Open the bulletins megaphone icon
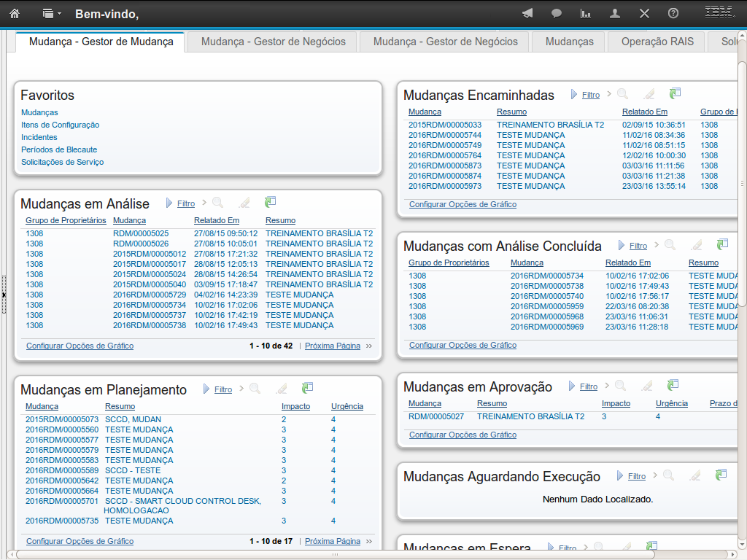Screen dimensions: 747x560 pyautogui.click(x=527, y=13)
